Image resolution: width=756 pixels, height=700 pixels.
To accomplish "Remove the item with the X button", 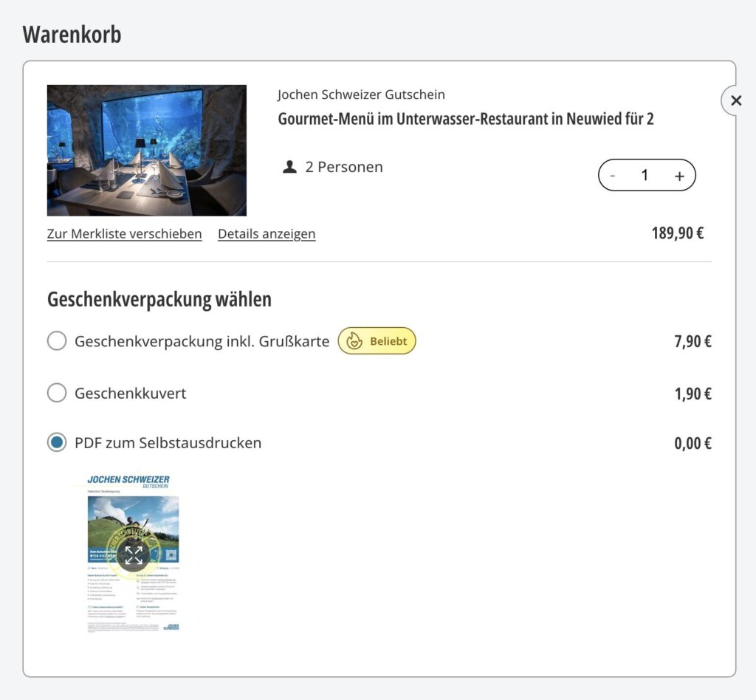I will pyautogui.click(x=735, y=100).
